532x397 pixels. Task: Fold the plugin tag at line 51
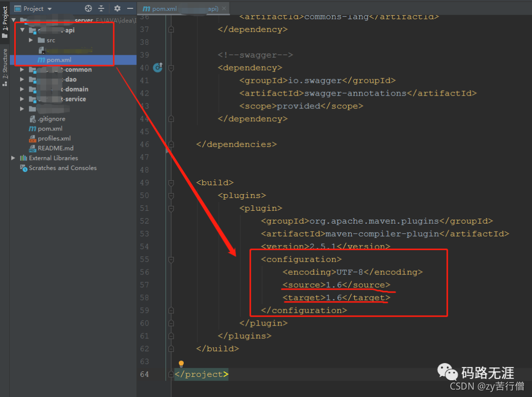pos(171,209)
